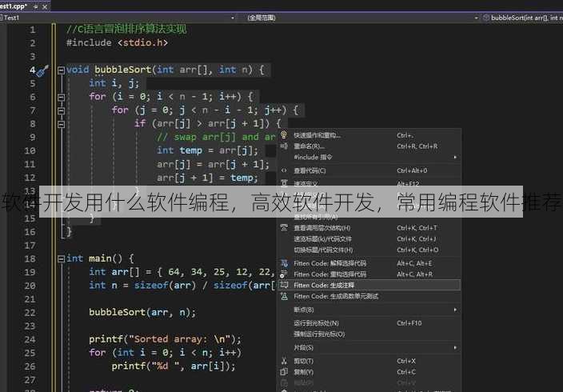The width and height of the screenshot is (563, 392).
Task: Click the function icon next to bubbleSort in navigation bar
Action: coord(485,18)
